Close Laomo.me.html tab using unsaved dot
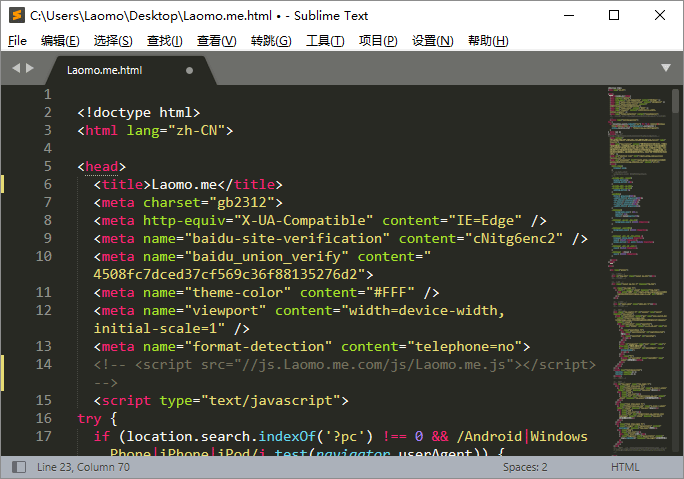The width and height of the screenshot is (684, 479). coord(189,70)
